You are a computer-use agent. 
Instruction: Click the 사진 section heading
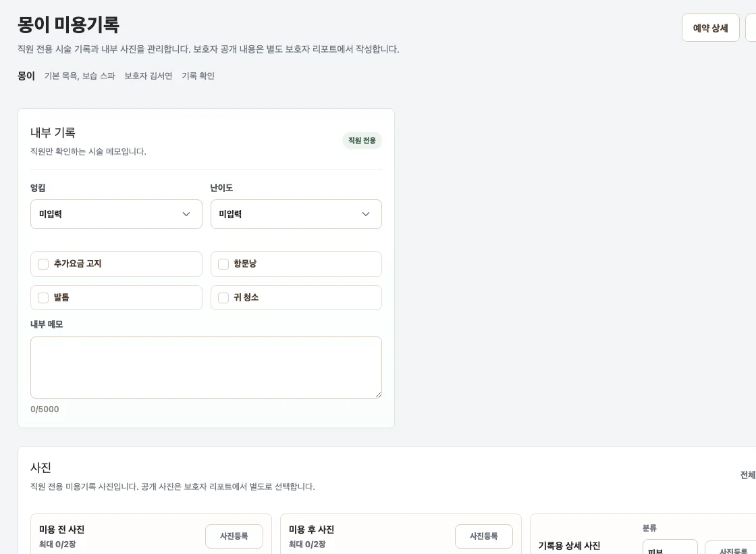[41, 467]
